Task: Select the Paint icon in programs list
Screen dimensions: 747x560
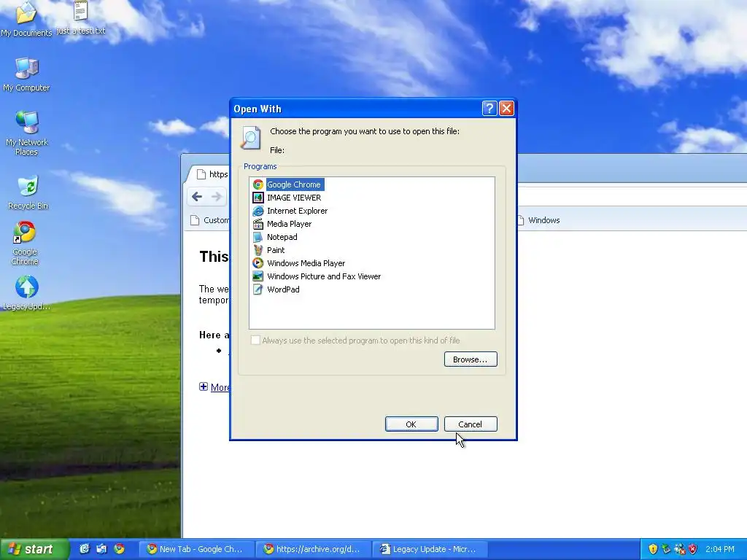Action: (258, 250)
